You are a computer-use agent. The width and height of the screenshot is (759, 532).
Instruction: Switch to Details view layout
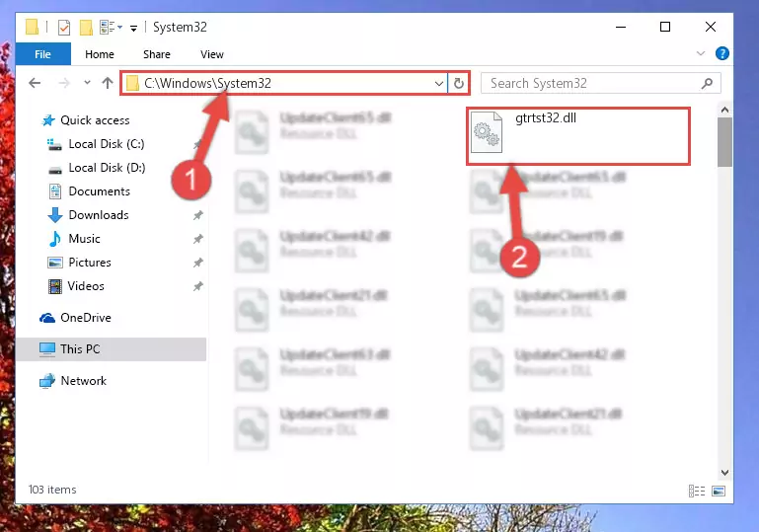697,491
